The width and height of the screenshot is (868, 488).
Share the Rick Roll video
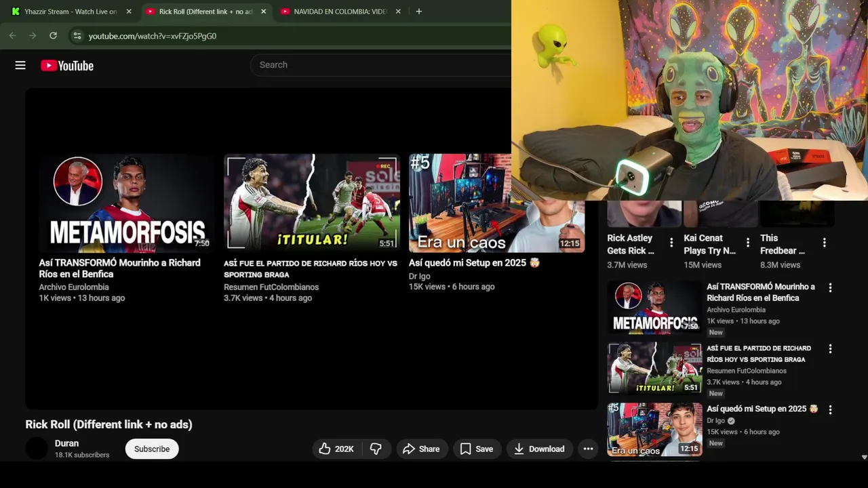(421, 449)
